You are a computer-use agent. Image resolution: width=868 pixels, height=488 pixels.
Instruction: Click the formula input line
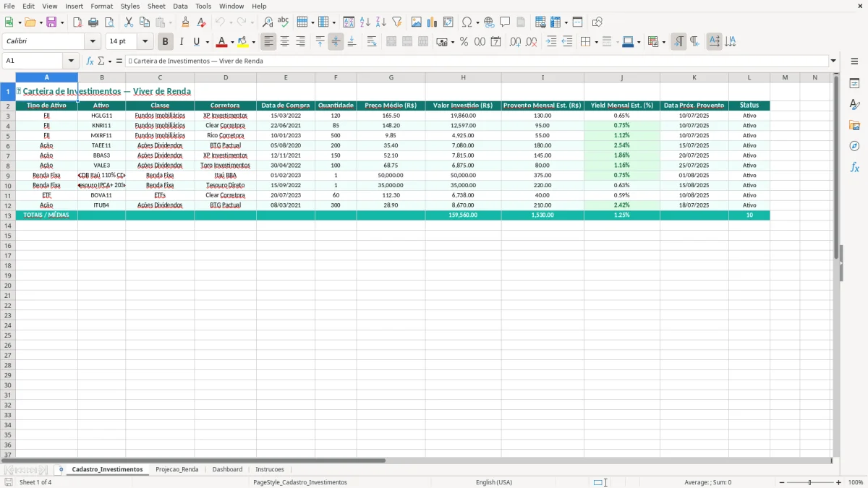476,61
